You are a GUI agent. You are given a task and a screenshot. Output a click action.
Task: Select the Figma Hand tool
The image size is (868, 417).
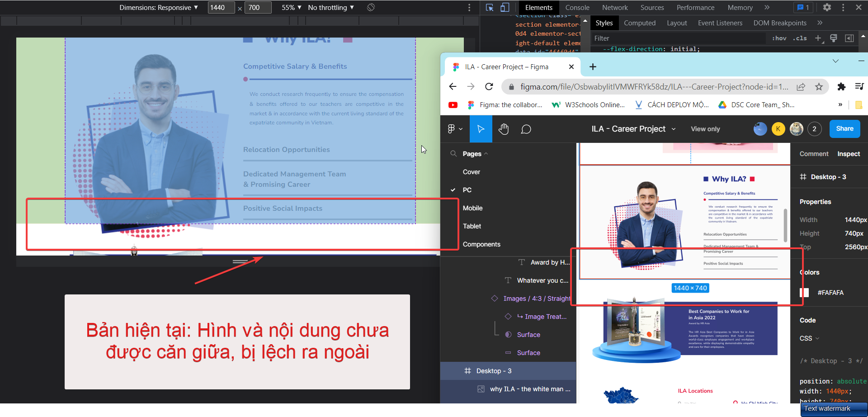click(504, 129)
